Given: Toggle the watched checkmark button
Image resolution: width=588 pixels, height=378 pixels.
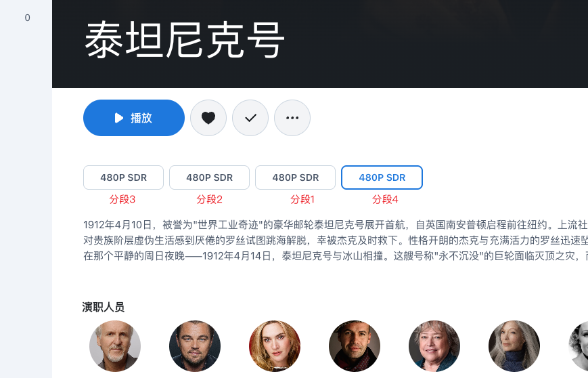Looking at the screenshot, I should (x=250, y=118).
